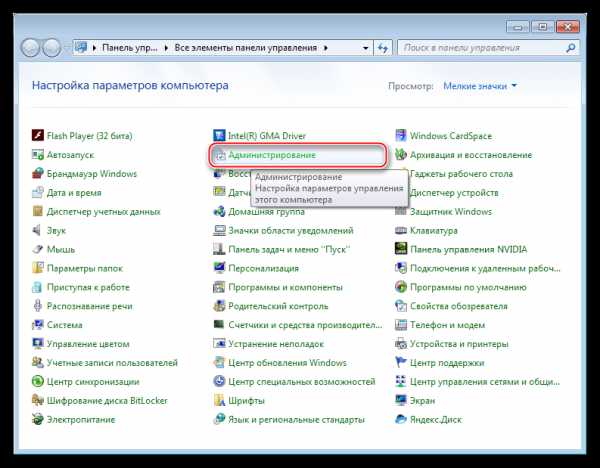Open Язык и региональные стандарты link
The height and width of the screenshot is (468, 600).
point(297,419)
